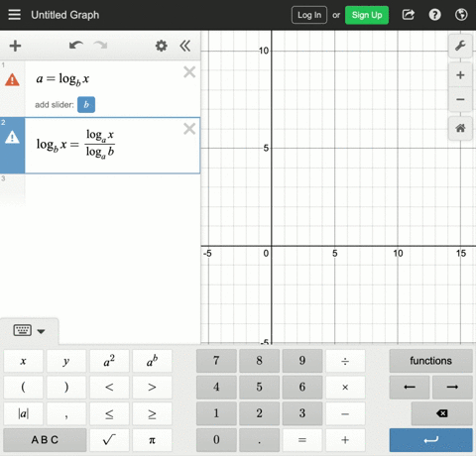476x456 pixels.
Task: Tap the less-than key
Action: pos(109,387)
